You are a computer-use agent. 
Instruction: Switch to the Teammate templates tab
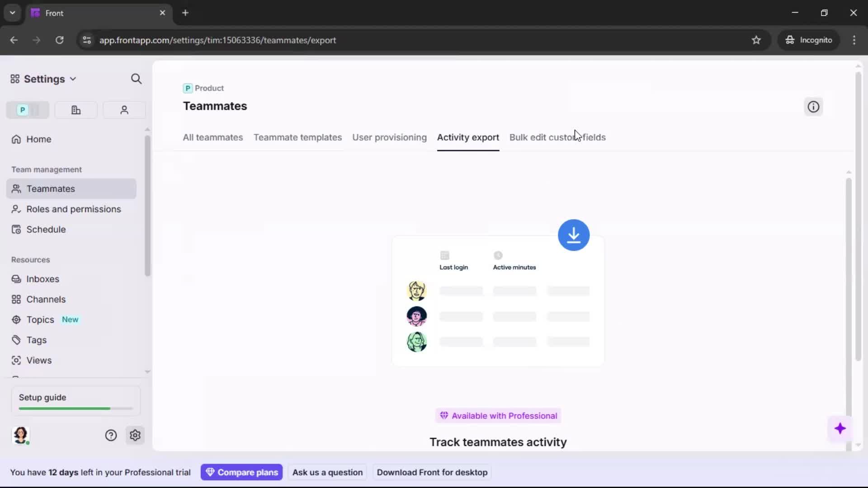[298, 137]
